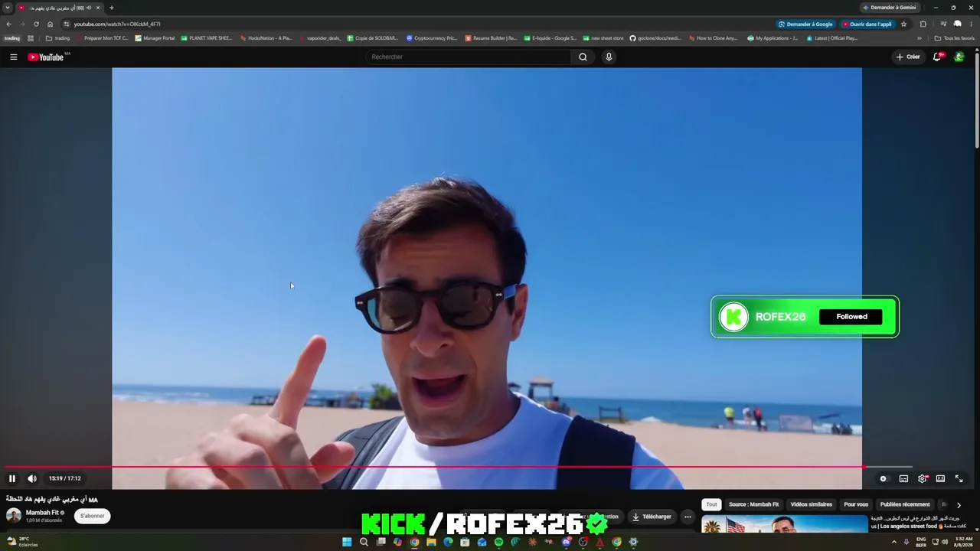
Task: Start voice search with the microphone
Action: pyautogui.click(x=609, y=57)
